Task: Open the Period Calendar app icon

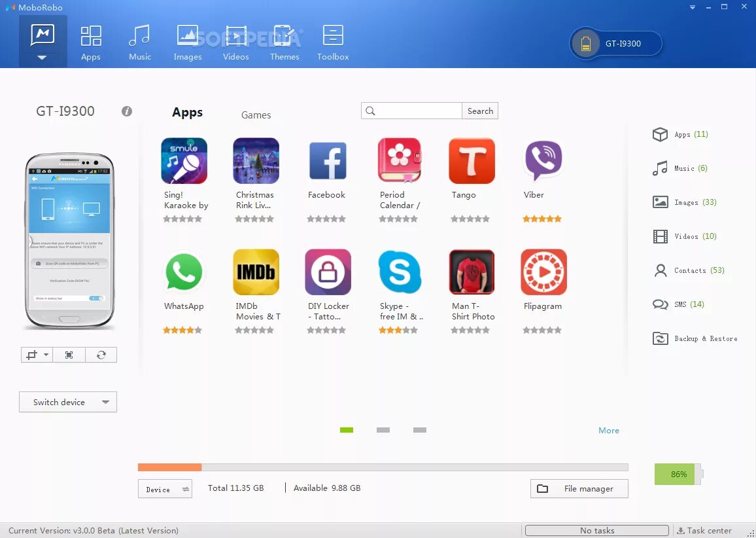Action: tap(400, 160)
